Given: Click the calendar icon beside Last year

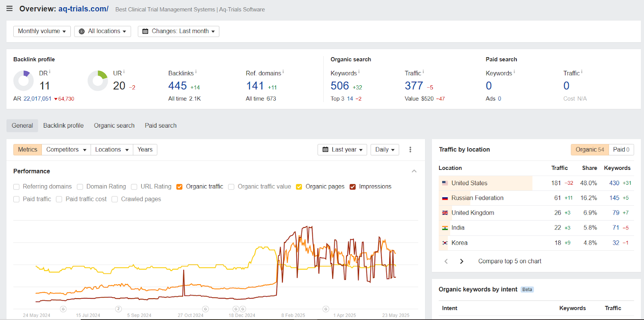Looking at the screenshot, I should 325,150.
